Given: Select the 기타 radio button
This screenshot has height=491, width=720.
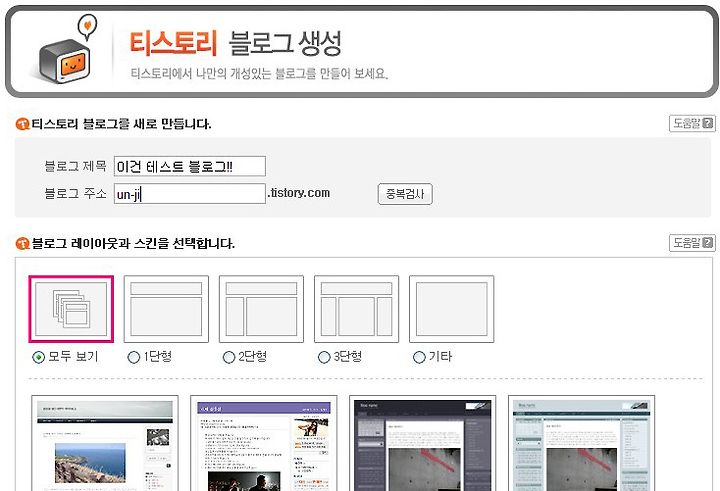Looking at the screenshot, I should pos(419,357).
